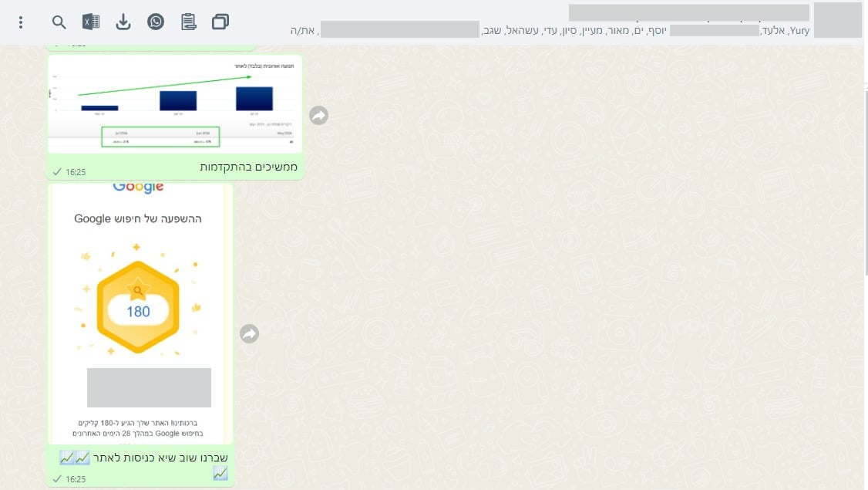868x490 pixels.
Task: Click the group member names in header
Action: pyautogui.click(x=550, y=31)
